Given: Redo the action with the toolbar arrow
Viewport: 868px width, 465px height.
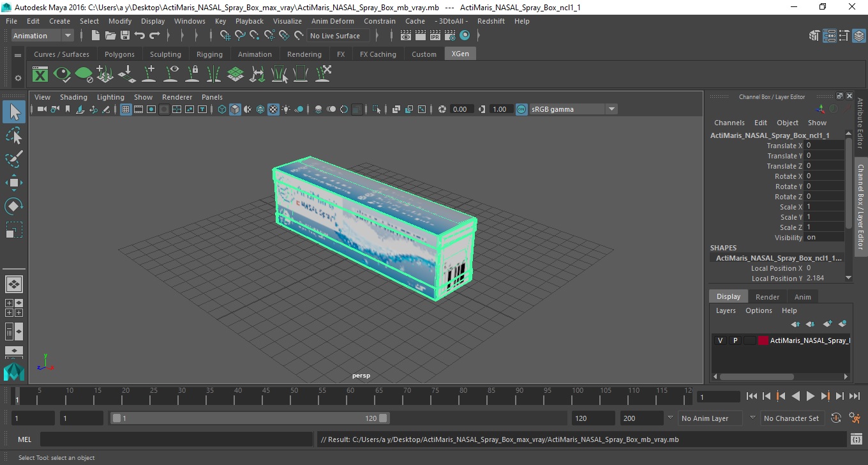Looking at the screenshot, I should 154,36.
